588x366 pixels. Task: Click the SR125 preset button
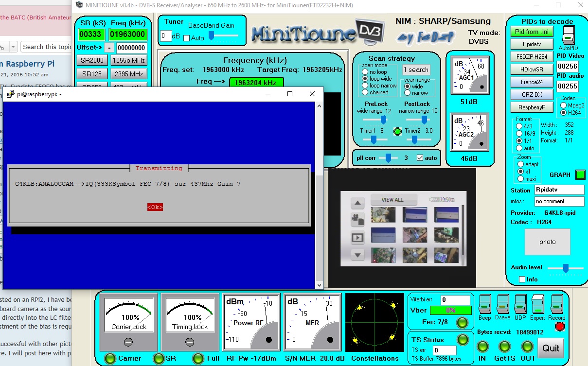[92, 74]
